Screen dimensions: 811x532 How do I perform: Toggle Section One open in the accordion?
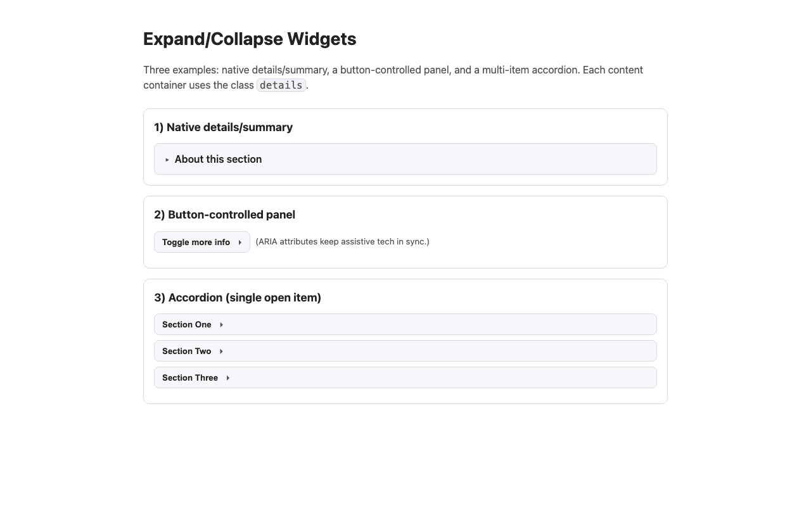coord(187,324)
